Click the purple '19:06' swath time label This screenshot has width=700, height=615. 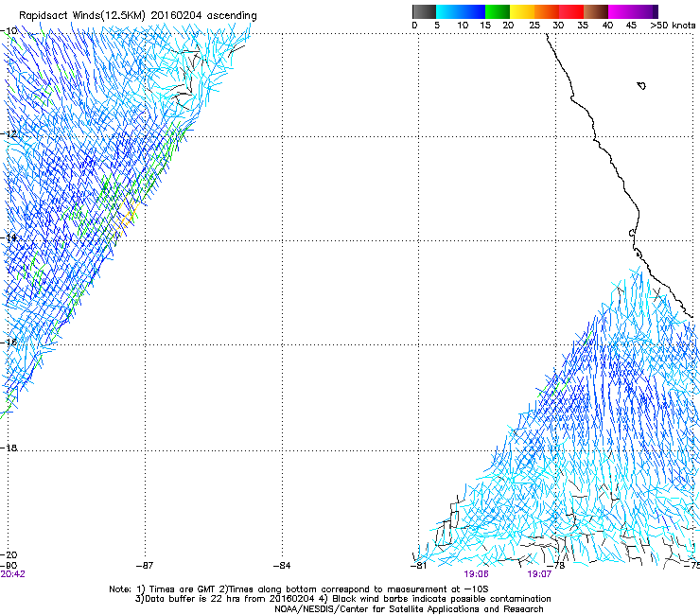click(x=476, y=574)
